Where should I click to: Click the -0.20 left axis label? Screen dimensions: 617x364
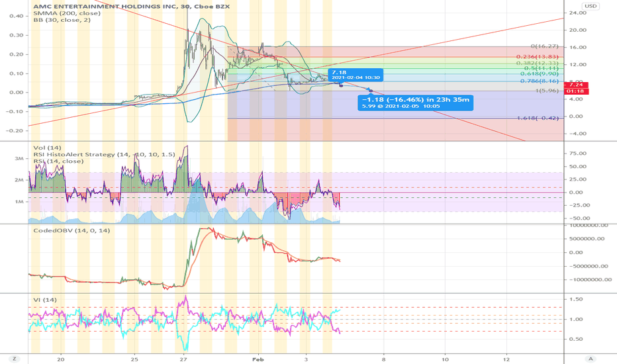15,130
